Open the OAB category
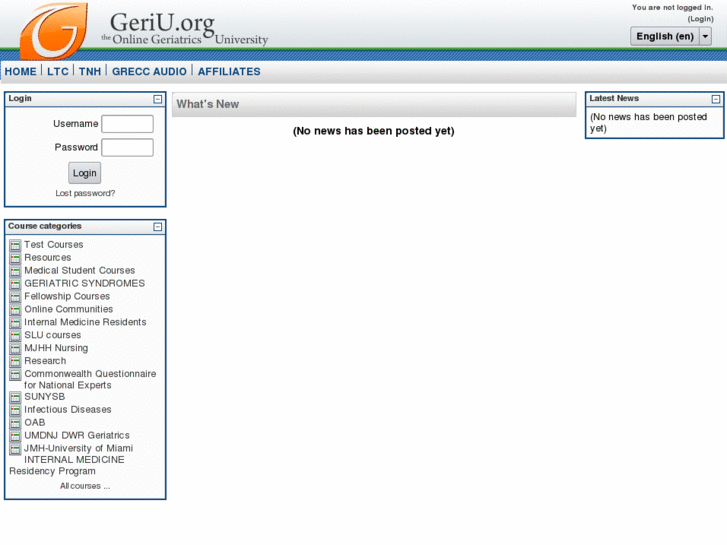Screen dimensions: 727x545 point(35,423)
